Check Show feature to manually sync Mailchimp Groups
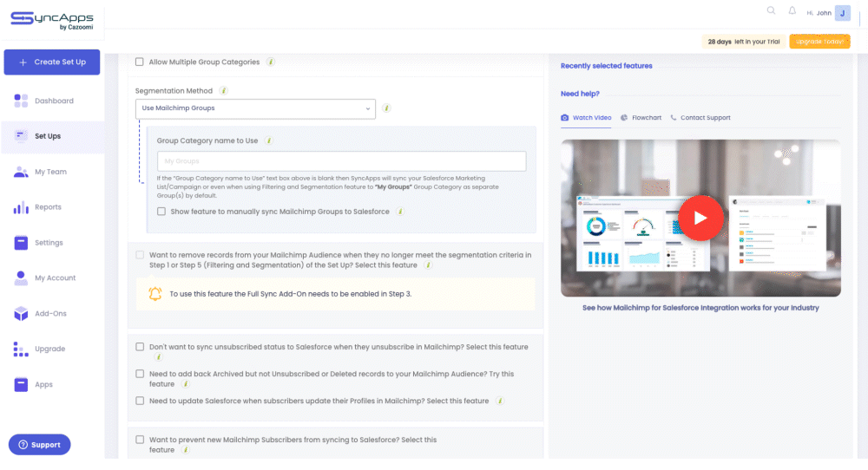 tap(161, 212)
